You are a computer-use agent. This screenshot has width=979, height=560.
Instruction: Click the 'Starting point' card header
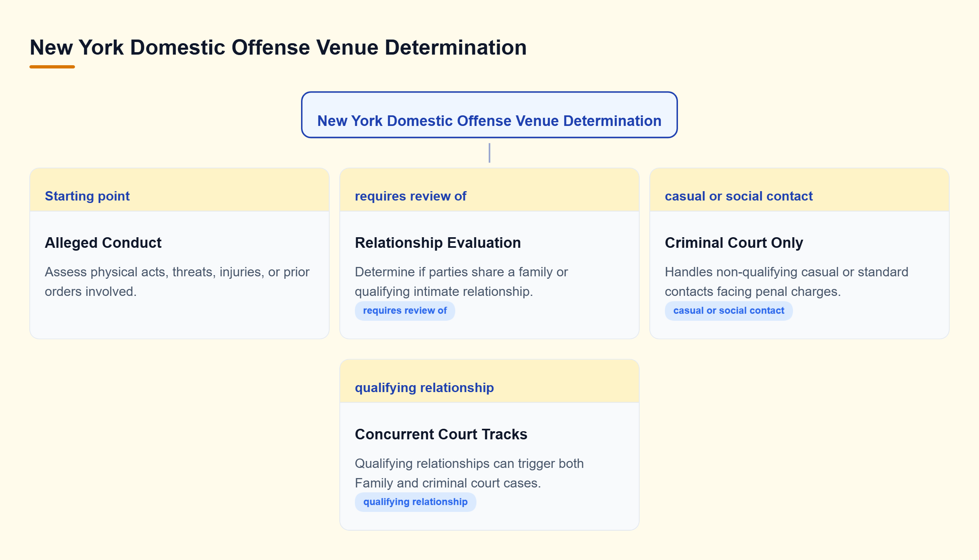coord(179,190)
